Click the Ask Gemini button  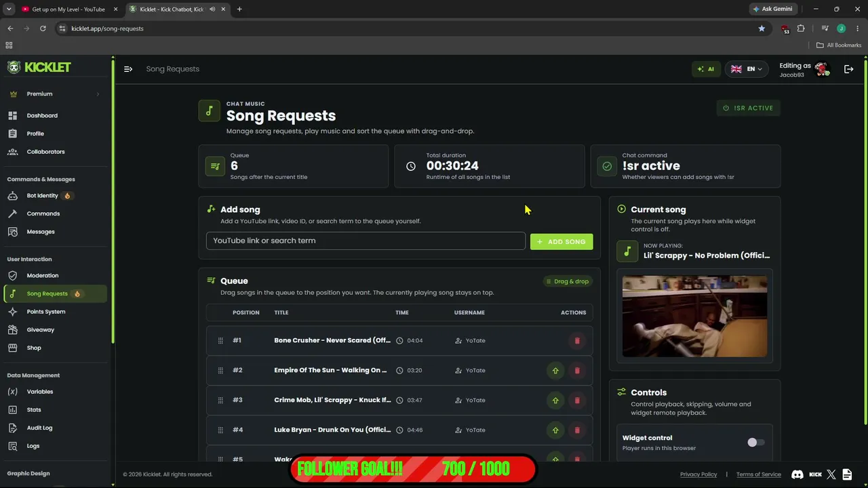point(772,9)
